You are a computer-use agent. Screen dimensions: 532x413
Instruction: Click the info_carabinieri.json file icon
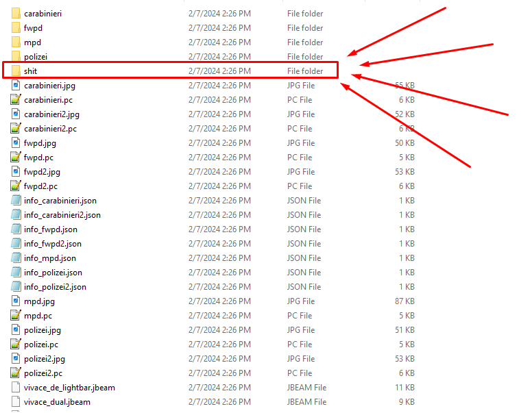16,201
